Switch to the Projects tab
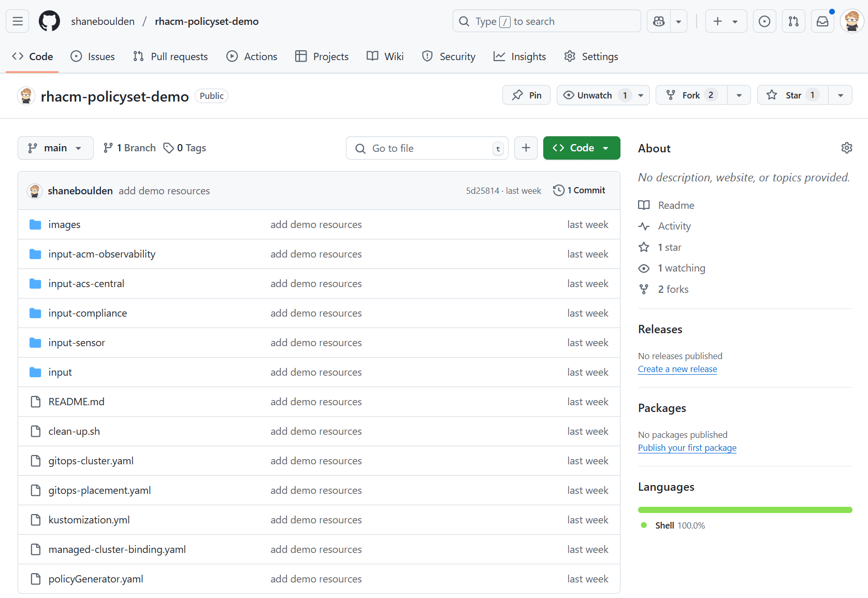868x598 pixels. (x=322, y=56)
